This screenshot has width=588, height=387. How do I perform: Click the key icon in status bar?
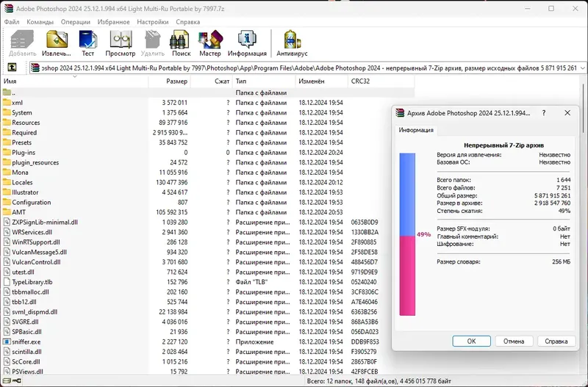point(17,381)
